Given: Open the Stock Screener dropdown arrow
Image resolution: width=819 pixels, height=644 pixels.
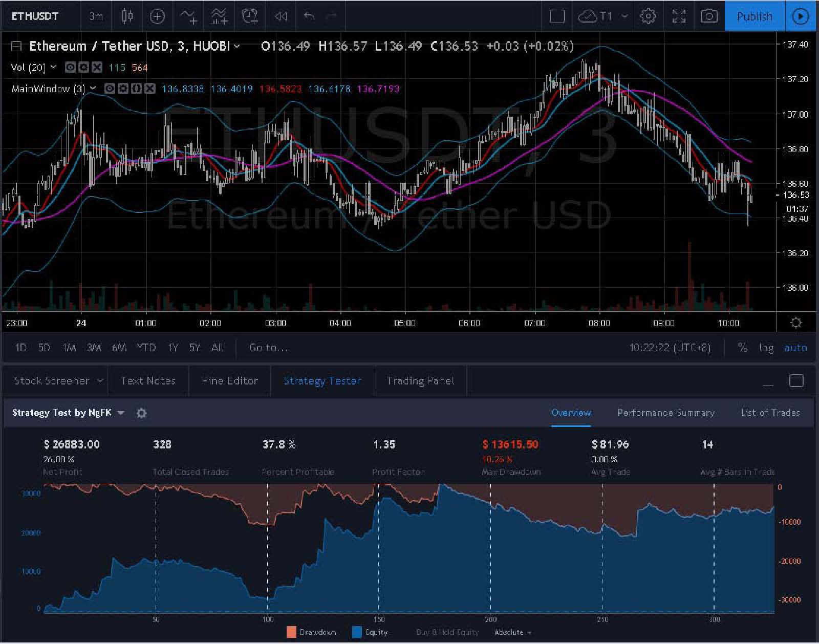Looking at the screenshot, I should coord(100,380).
